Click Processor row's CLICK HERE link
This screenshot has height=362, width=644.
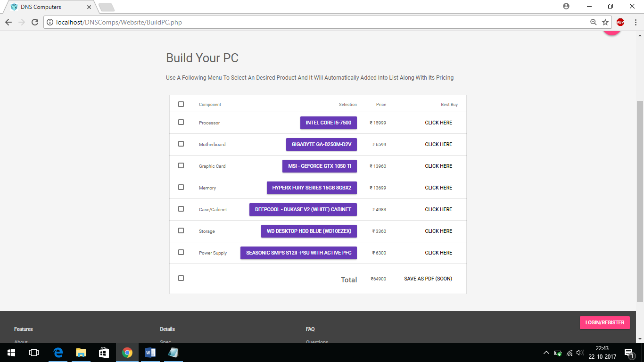click(438, 123)
